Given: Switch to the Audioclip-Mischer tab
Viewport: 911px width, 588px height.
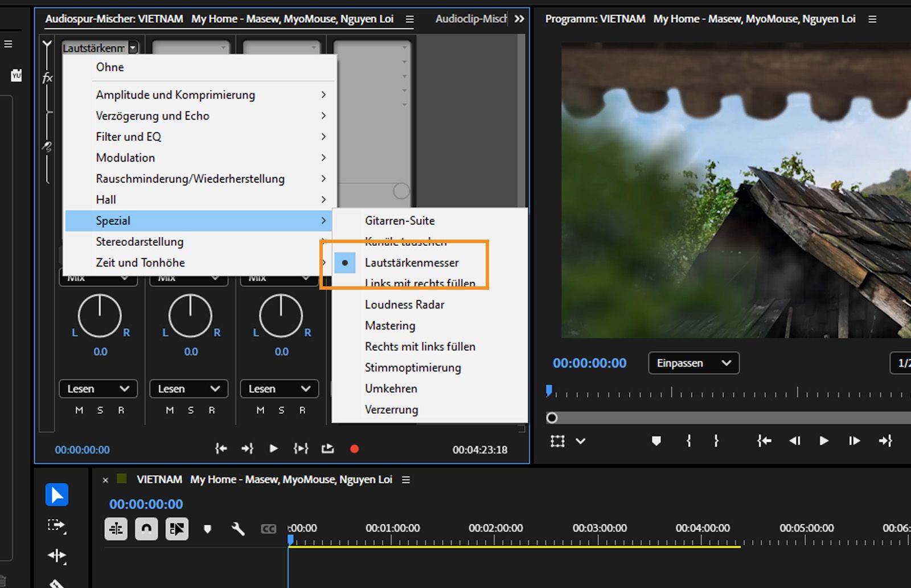Looking at the screenshot, I should tap(471, 19).
